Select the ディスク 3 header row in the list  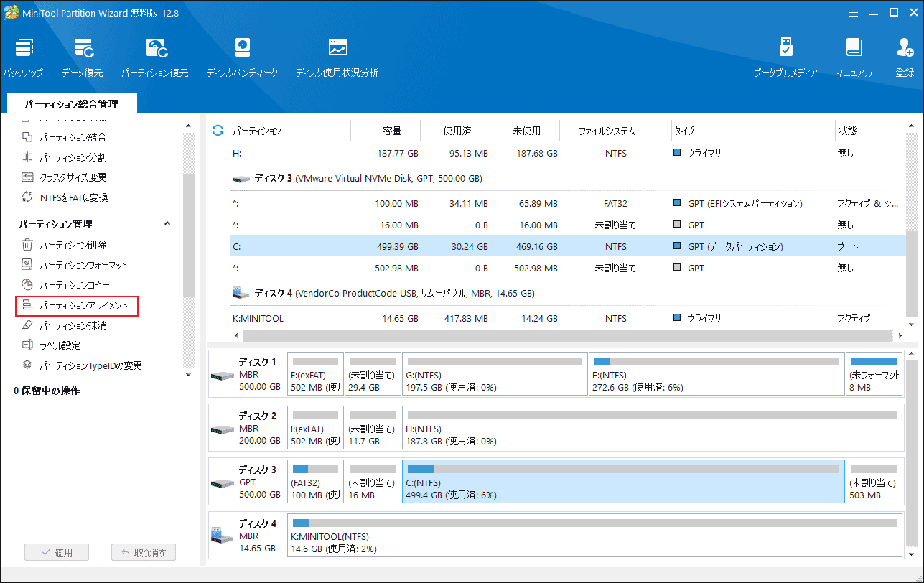(567, 178)
